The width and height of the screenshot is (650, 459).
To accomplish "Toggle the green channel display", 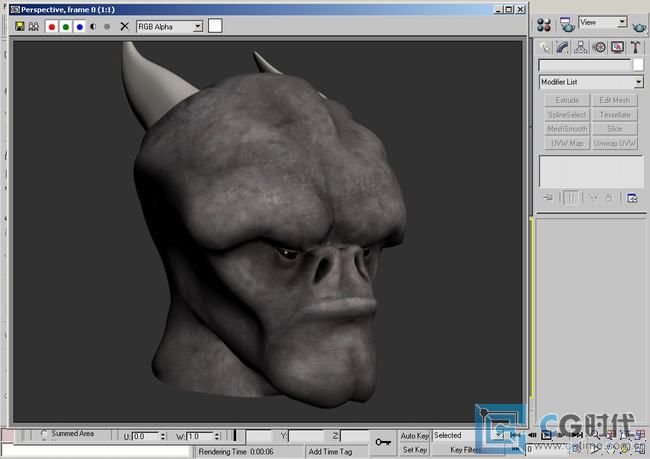I will [x=65, y=27].
